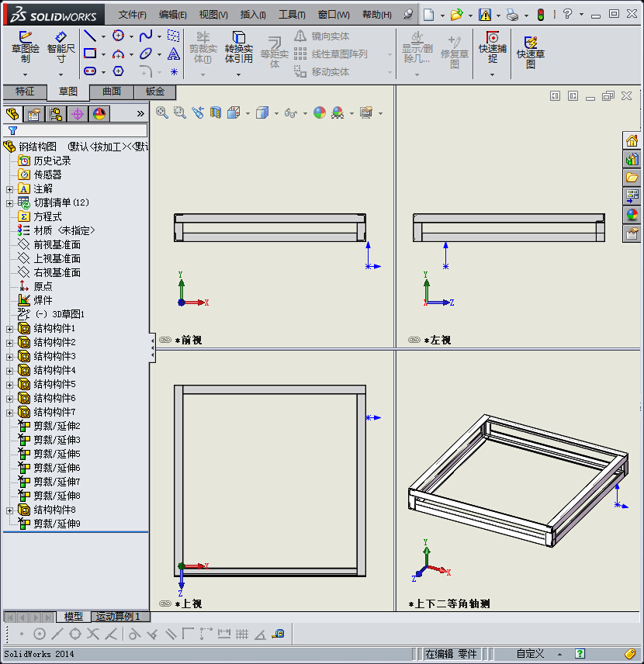The width and height of the screenshot is (644, 664).
Task: Click the Edit Appearance color ball icon
Action: pos(320,112)
